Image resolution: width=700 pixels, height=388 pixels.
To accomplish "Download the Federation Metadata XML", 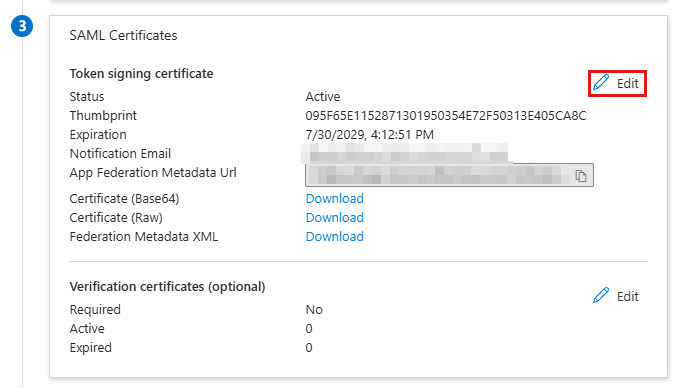I will tap(334, 236).
